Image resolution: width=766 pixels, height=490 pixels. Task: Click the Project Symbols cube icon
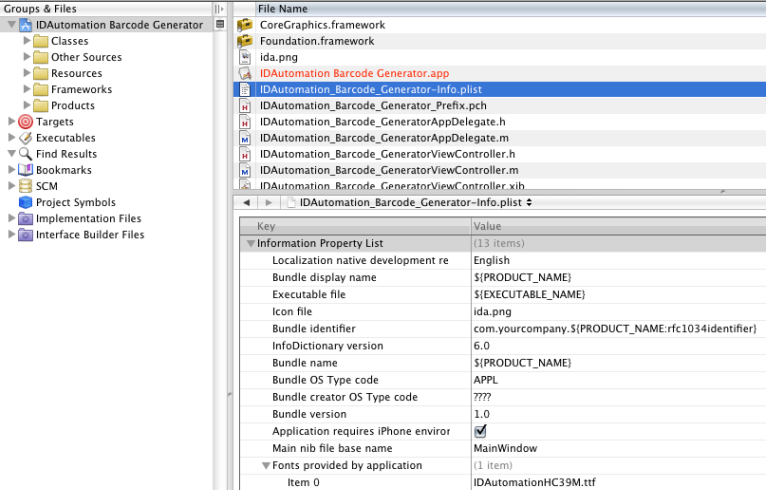25,202
